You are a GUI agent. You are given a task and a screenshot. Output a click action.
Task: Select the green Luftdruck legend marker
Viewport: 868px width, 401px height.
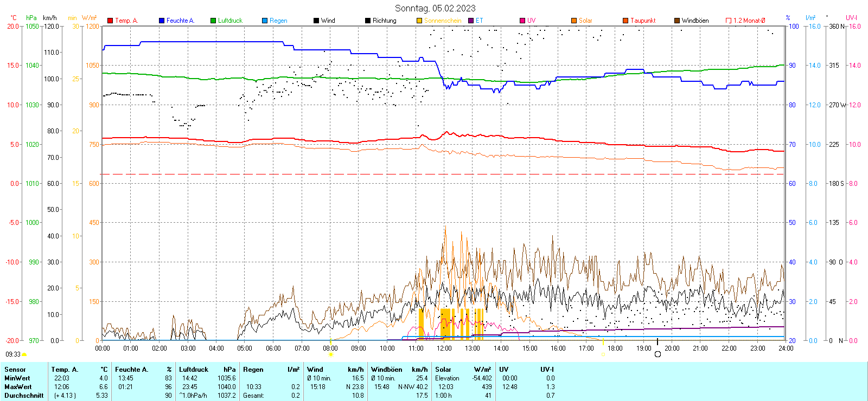coord(213,21)
